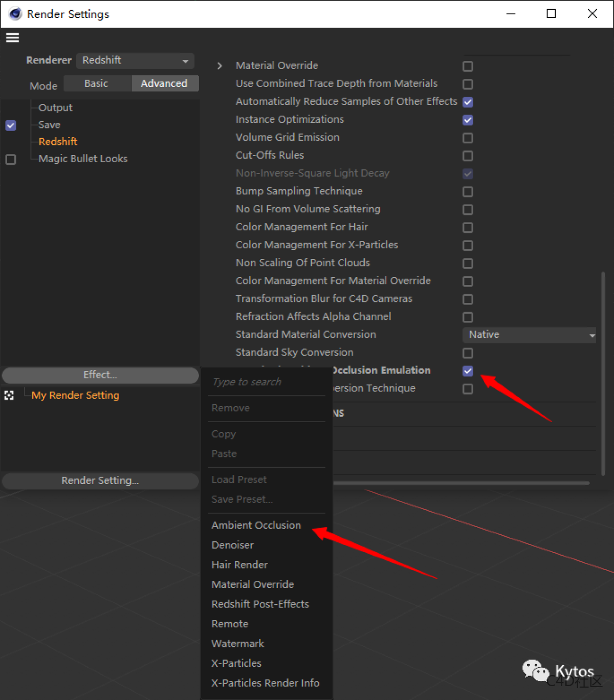Click the Render Setting... button

coord(100,480)
